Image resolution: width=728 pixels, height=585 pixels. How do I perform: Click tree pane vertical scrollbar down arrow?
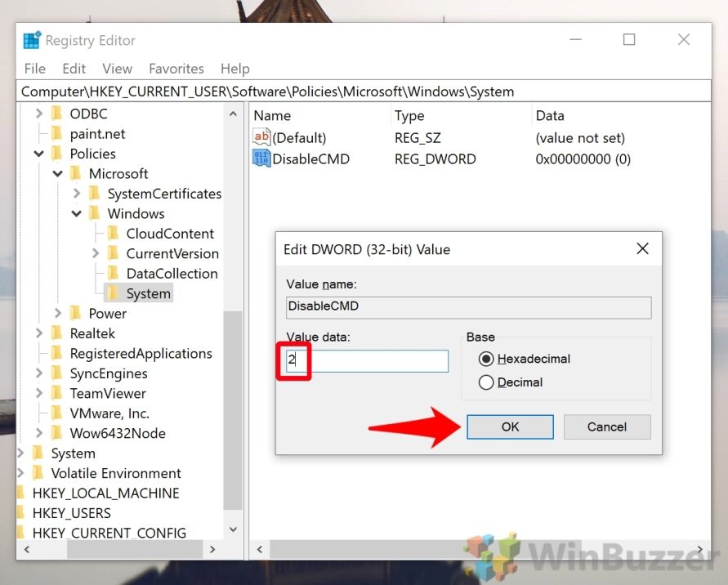[233, 529]
